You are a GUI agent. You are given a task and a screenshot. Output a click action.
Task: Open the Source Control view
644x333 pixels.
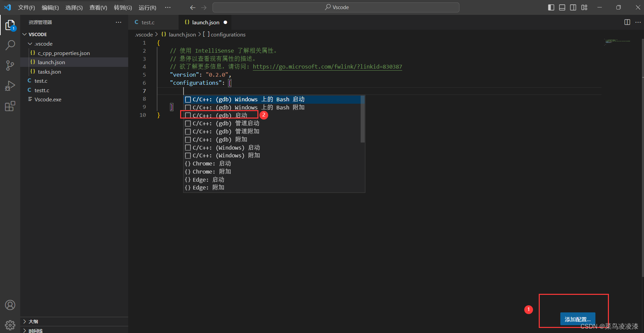[10, 66]
